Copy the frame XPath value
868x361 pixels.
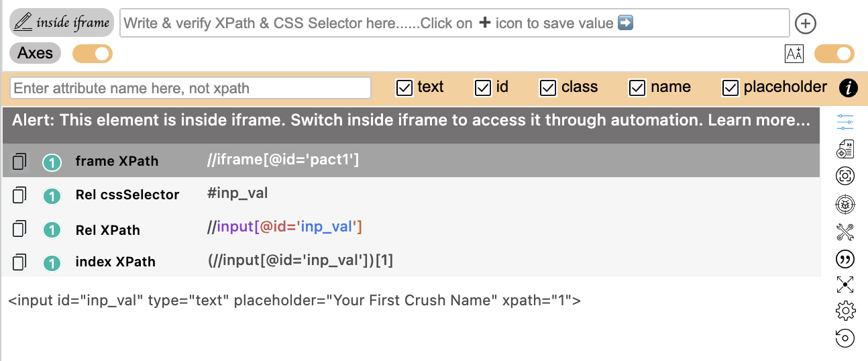19,162
